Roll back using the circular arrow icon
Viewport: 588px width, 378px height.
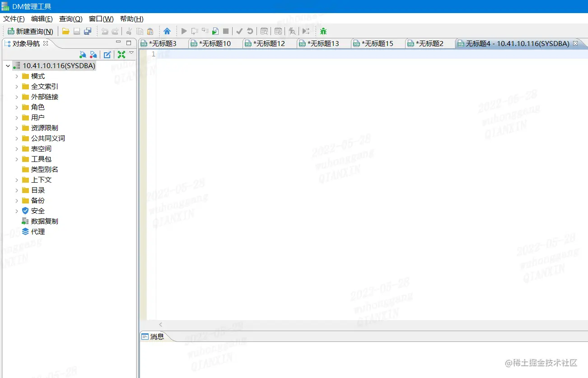250,31
